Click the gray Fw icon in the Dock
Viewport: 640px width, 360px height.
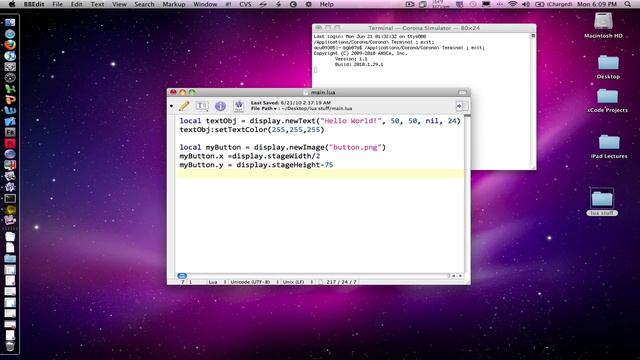pyautogui.click(x=10, y=132)
